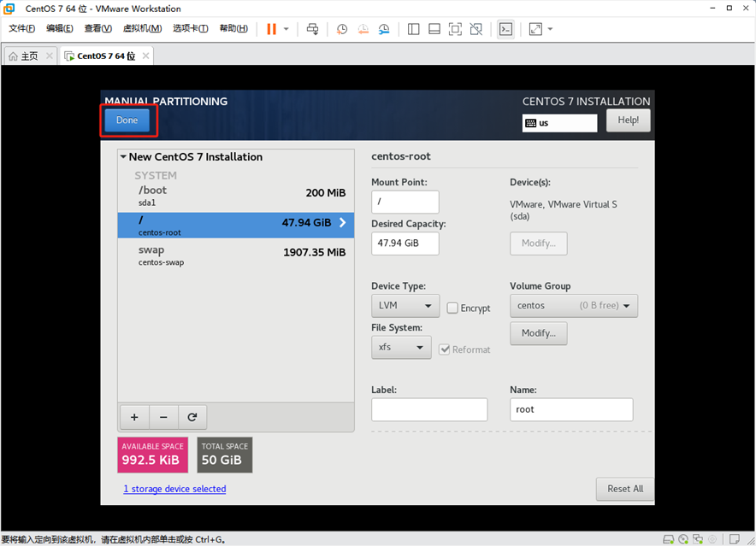Select the swap centos-swap partition row
The height and width of the screenshot is (546, 756).
[x=236, y=255]
